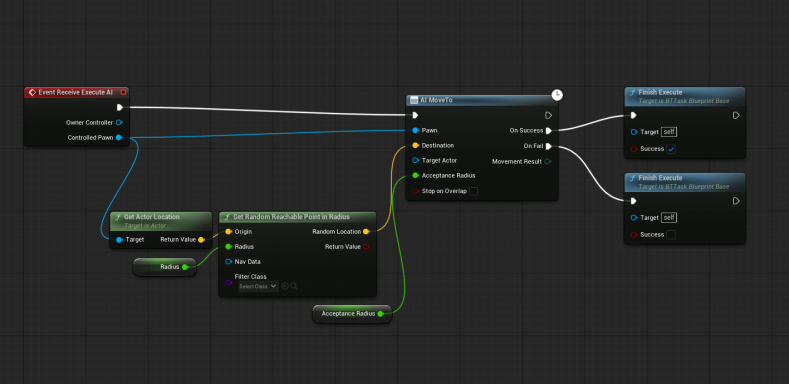The width and height of the screenshot is (789, 384).
Task: Click reachable point node's red Return Value pin
Action: pos(366,247)
